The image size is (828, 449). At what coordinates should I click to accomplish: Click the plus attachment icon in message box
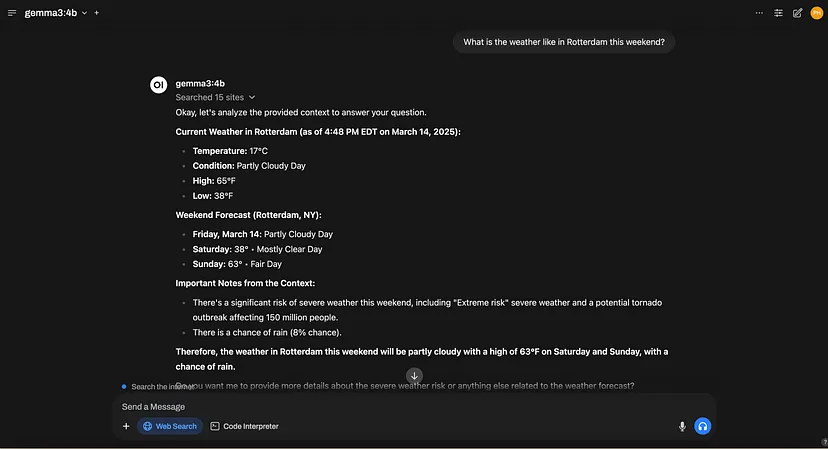pos(126,426)
